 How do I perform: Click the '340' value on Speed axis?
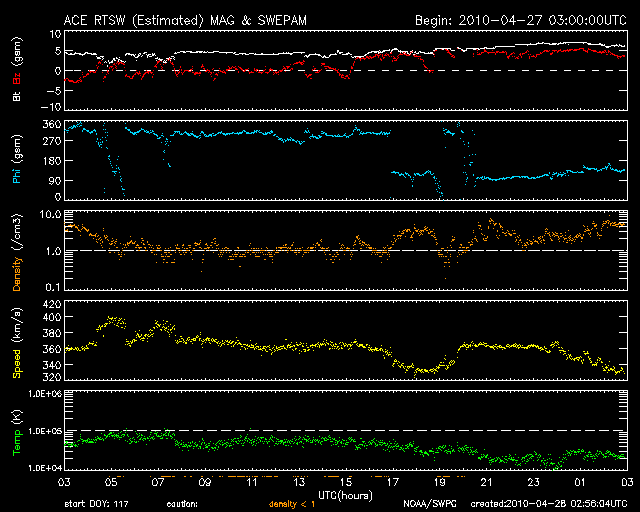coord(52,365)
